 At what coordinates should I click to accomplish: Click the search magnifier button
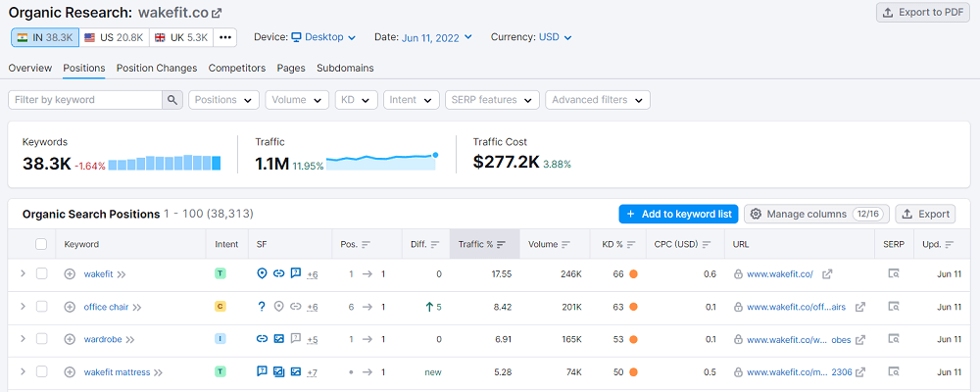click(x=172, y=100)
